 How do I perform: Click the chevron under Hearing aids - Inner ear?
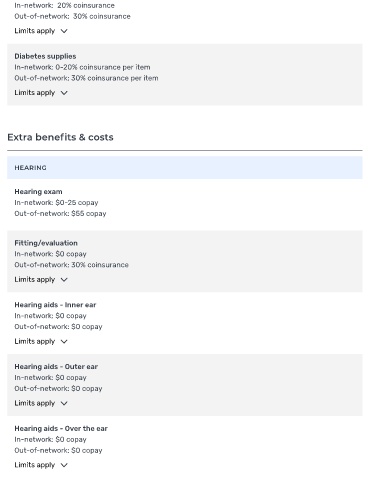(64, 341)
